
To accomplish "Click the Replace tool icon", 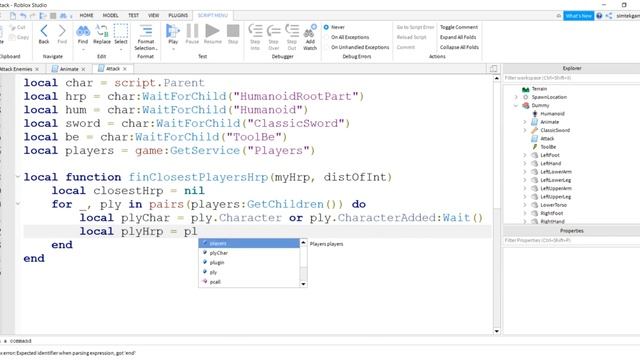I will [x=102, y=31].
